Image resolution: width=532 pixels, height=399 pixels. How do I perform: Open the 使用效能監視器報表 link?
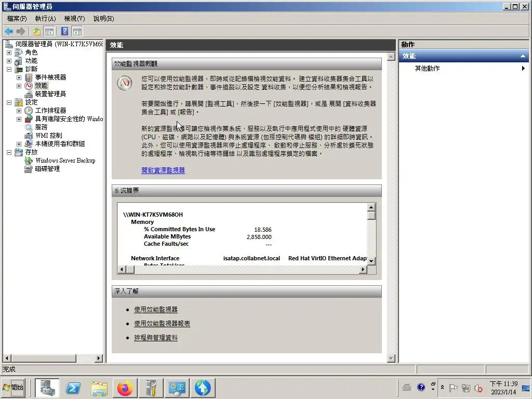[162, 324]
